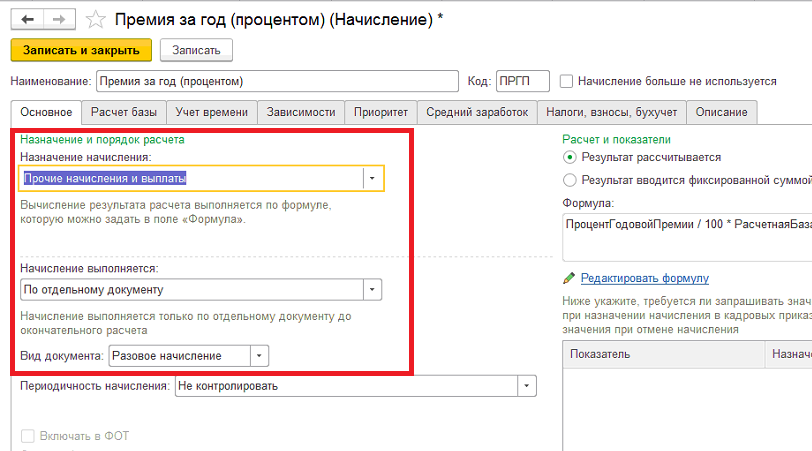This screenshot has height=451, width=812.
Task: Switch to 'Расчет базы' tab
Action: (x=124, y=112)
